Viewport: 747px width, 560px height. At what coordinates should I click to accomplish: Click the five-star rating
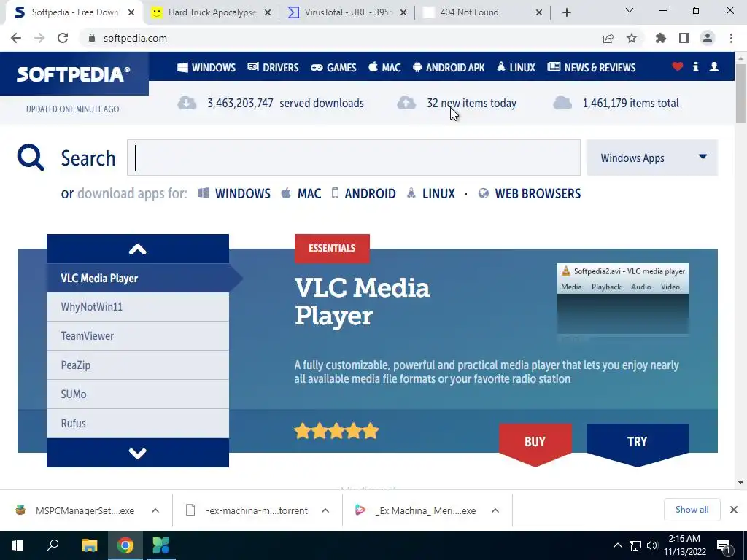[x=336, y=432]
